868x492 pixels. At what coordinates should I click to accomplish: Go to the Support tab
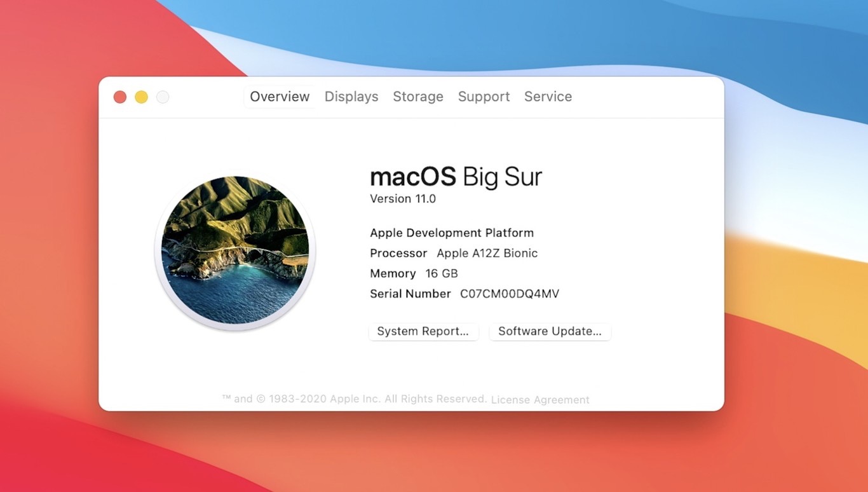(484, 97)
